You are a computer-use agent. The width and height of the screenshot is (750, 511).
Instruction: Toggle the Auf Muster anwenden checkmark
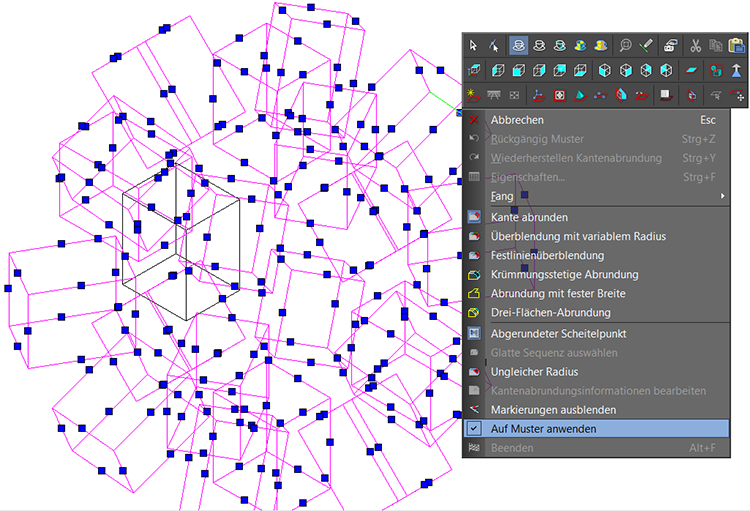pos(474,429)
